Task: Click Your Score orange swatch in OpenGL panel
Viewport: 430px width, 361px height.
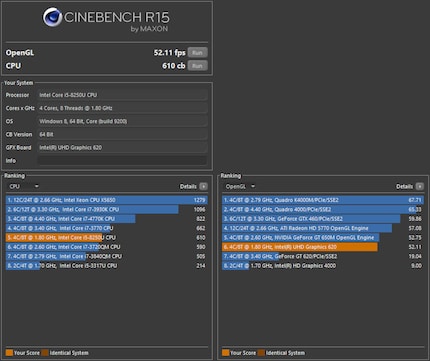Action: pyautogui.click(x=226, y=353)
